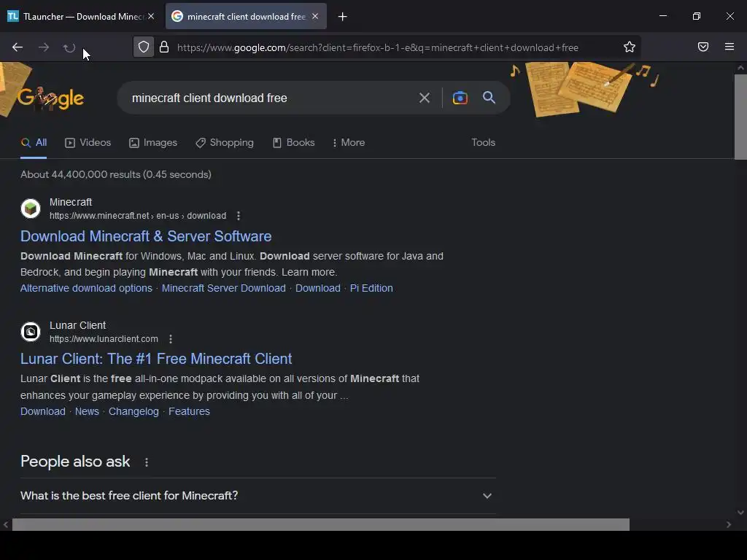Minimize the Firefox window
Image resolution: width=747 pixels, height=560 pixels.
(x=662, y=16)
